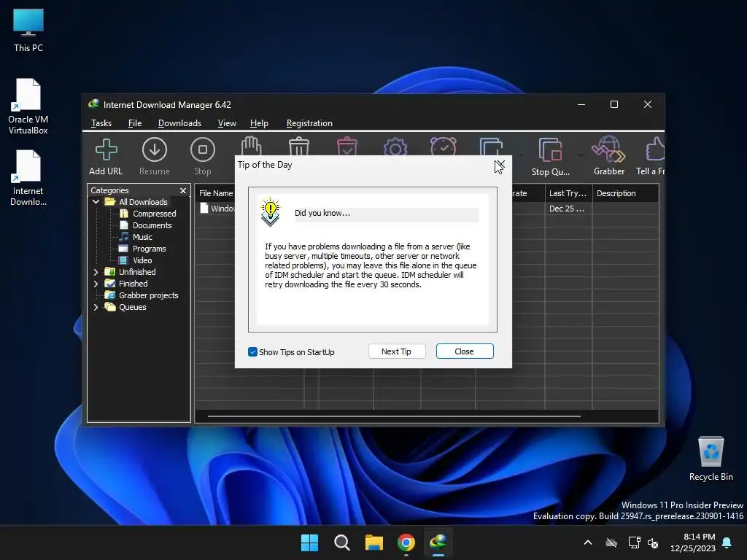Expand the Finished tree node
Screen dimensions: 747x560
pos(96,284)
